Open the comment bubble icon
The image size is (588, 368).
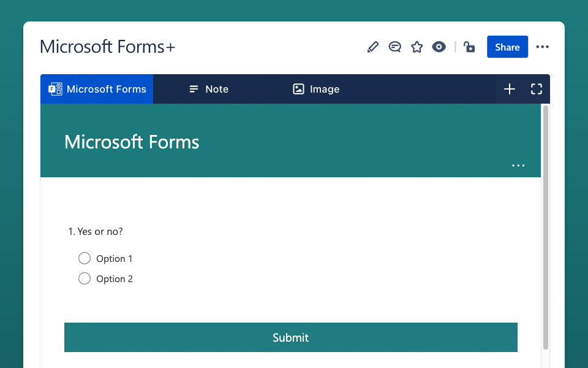click(394, 47)
